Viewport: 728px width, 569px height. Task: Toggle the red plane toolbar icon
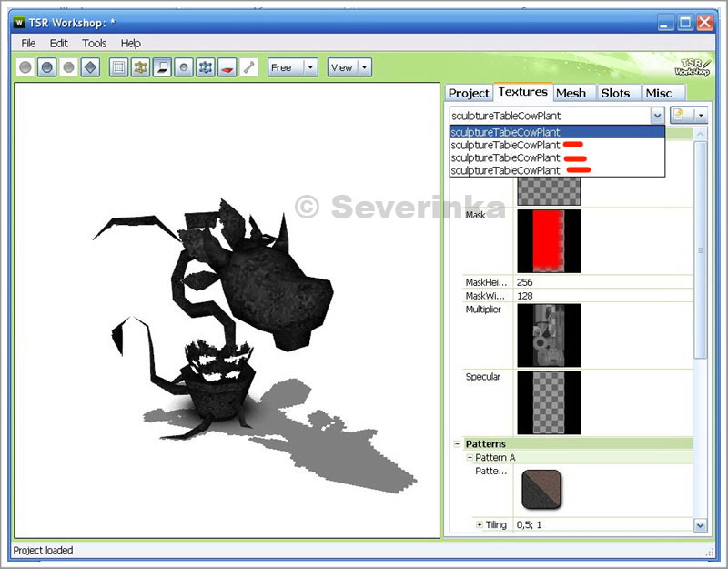pos(227,67)
